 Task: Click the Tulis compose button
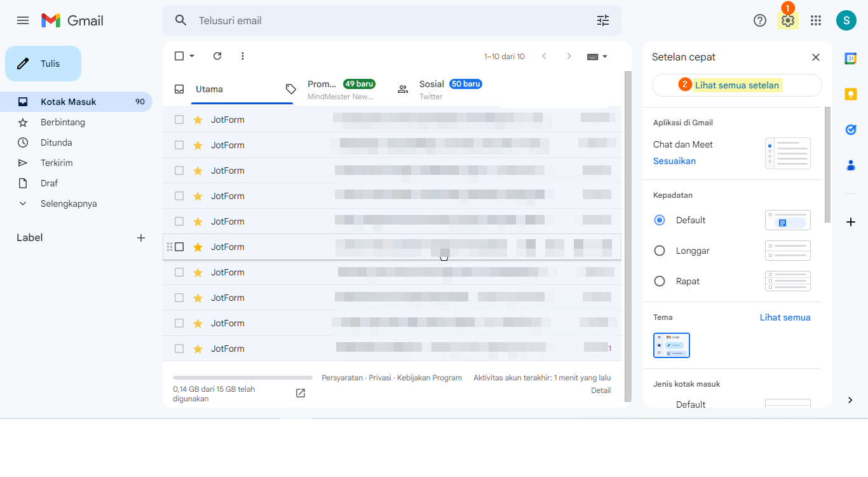click(x=43, y=64)
